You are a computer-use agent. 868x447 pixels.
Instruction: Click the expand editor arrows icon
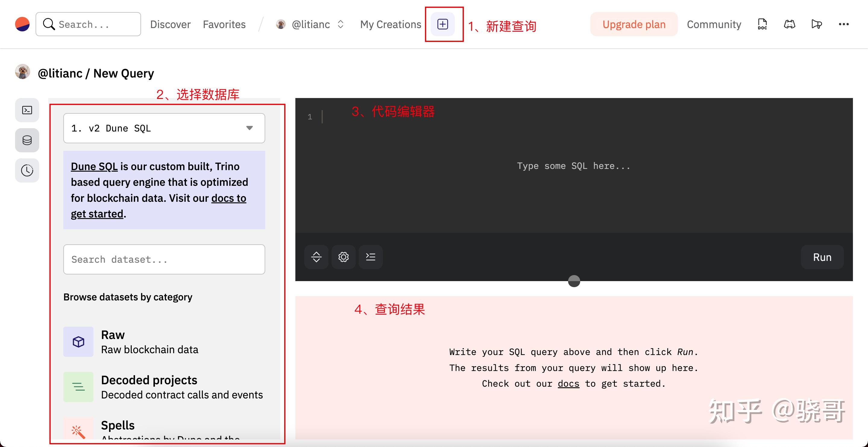pyautogui.click(x=316, y=257)
